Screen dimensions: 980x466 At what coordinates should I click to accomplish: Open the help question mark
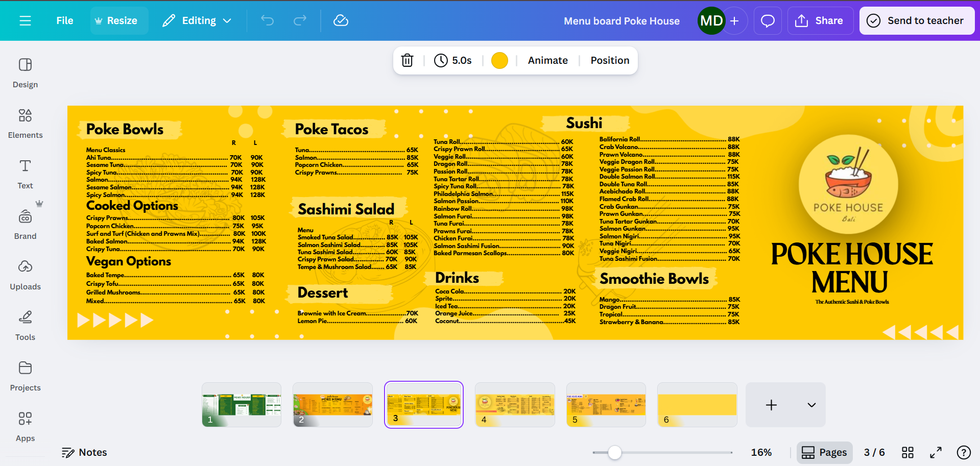tap(964, 452)
